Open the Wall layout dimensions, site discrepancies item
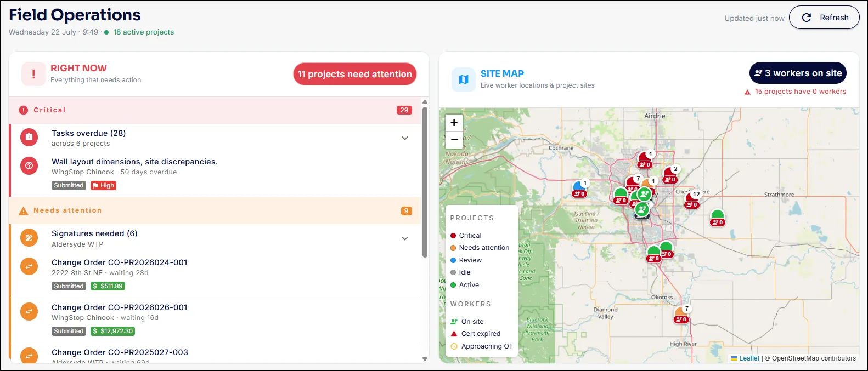This screenshot has height=371, width=868. [x=134, y=162]
